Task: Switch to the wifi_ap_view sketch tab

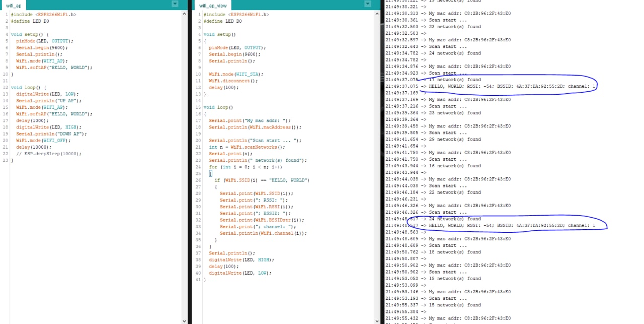Action: (x=213, y=6)
